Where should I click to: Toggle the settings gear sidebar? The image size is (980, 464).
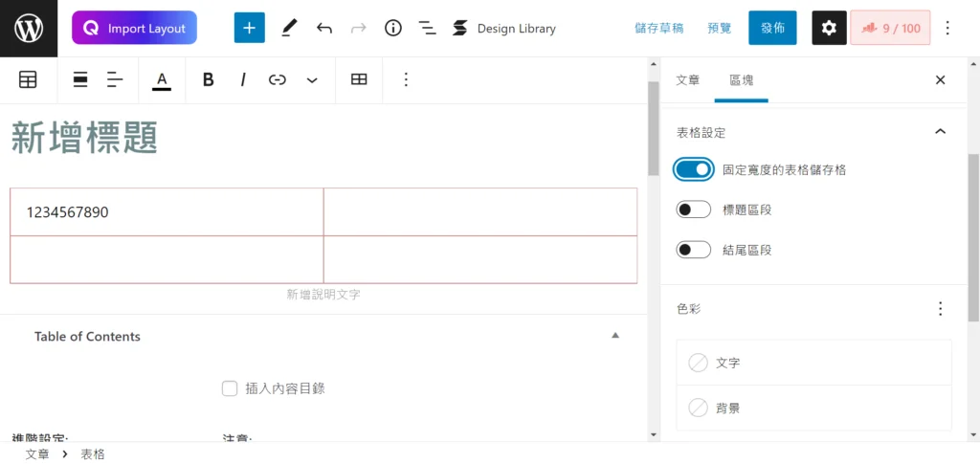(829, 28)
